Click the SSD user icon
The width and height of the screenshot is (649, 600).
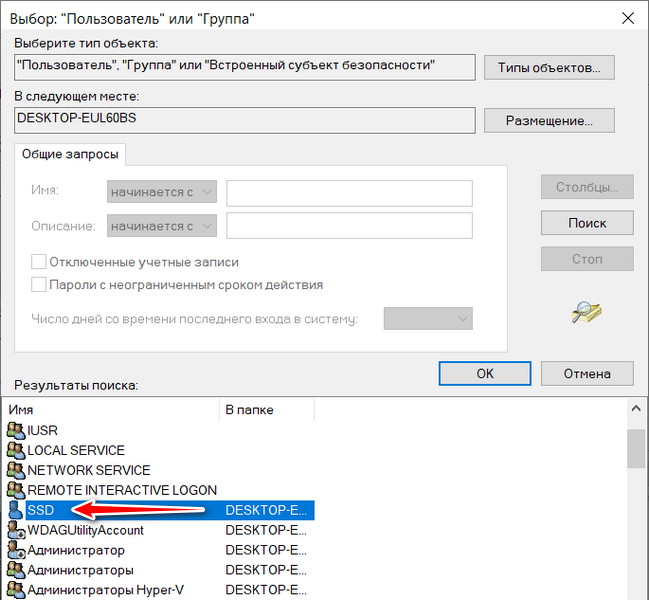pyautogui.click(x=15, y=510)
